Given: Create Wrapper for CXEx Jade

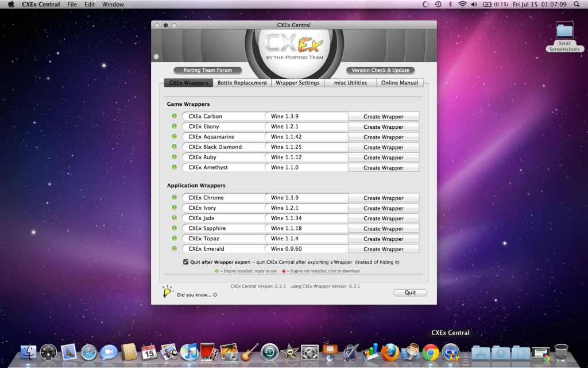Looking at the screenshot, I should point(383,218).
